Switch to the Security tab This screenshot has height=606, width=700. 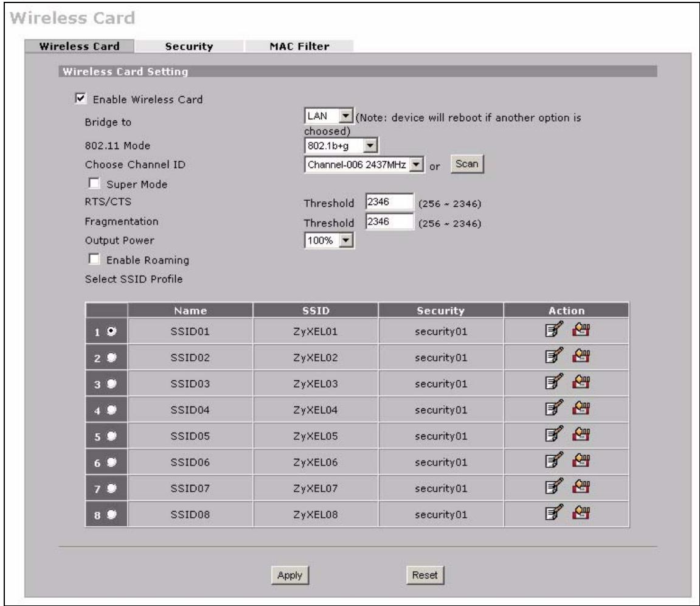189,46
